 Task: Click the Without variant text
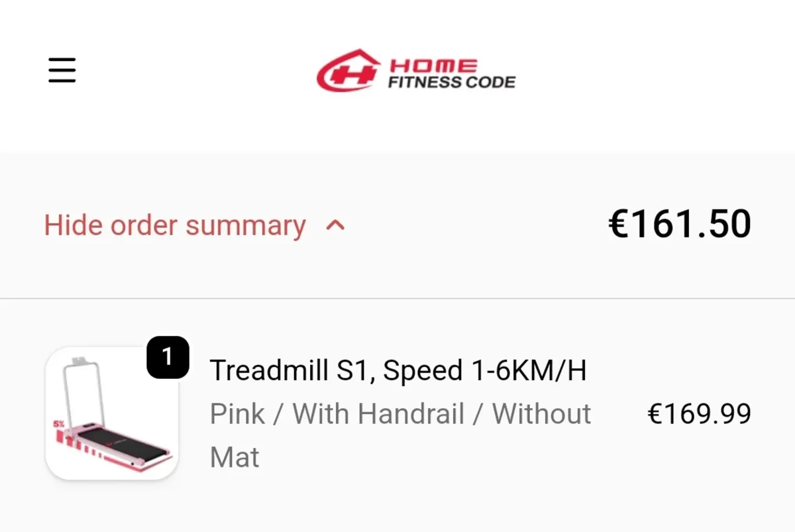(x=541, y=415)
